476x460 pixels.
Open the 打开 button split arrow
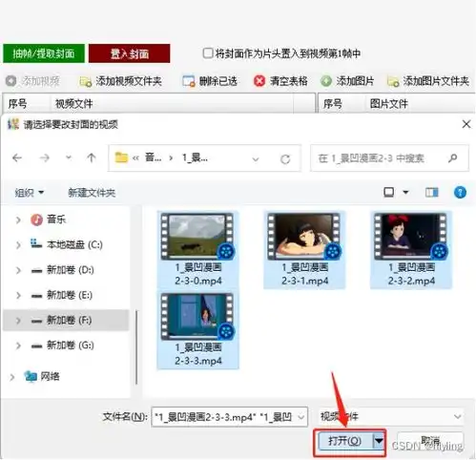point(379,441)
